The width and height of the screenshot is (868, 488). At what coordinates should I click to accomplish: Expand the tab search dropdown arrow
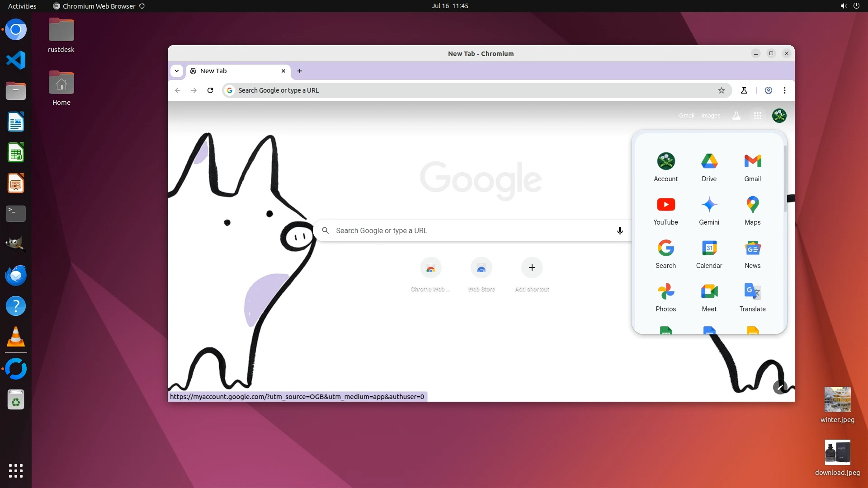click(x=177, y=71)
